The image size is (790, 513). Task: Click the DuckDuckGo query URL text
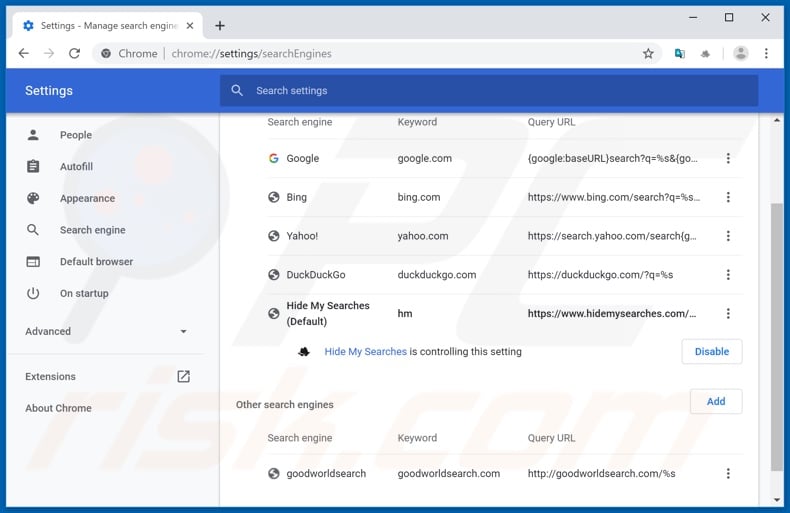click(600, 275)
